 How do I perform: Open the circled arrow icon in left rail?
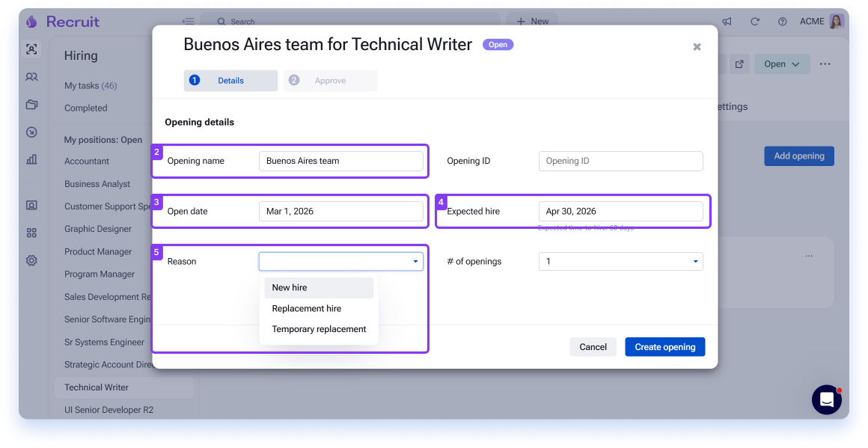(31, 132)
